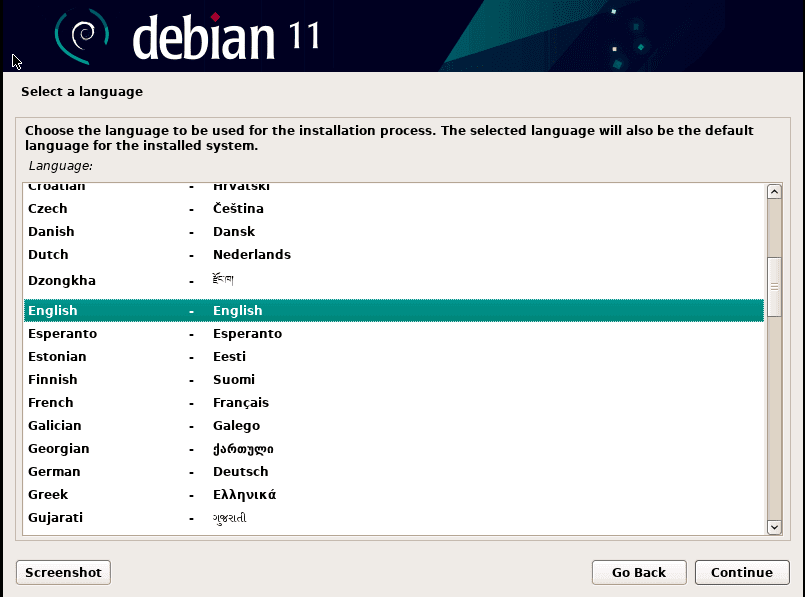805x597 pixels.
Task: Select Danish - Dansk language row
Action: [x=394, y=232]
